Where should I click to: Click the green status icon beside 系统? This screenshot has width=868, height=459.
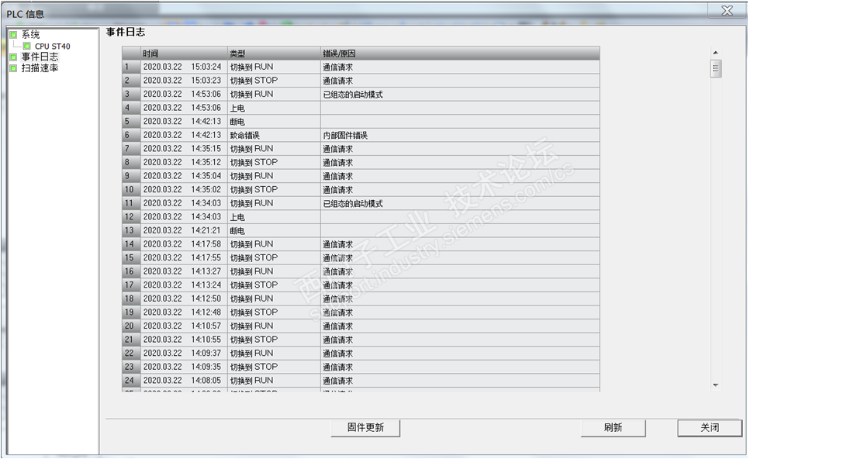[x=13, y=35]
